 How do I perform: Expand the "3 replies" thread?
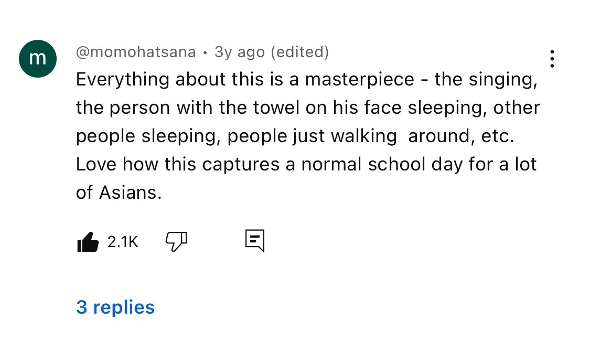click(x=115, y=307)
